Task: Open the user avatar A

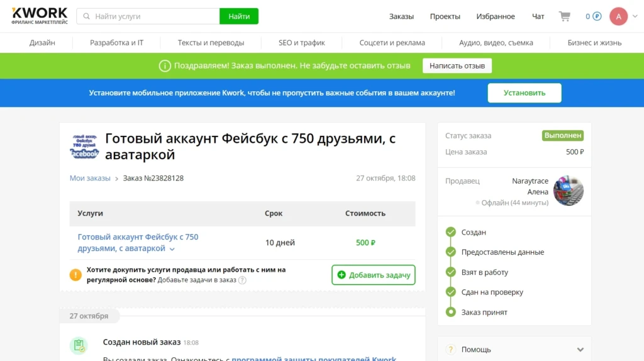Action: [618, 16]
